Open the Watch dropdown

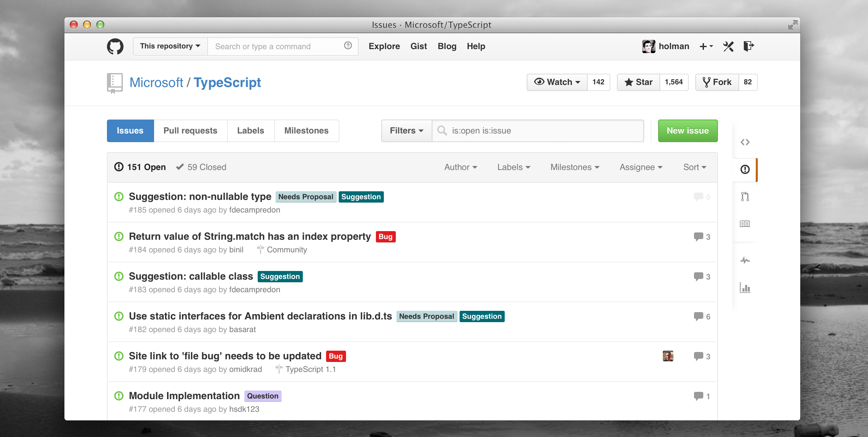(x=557, y=82)
